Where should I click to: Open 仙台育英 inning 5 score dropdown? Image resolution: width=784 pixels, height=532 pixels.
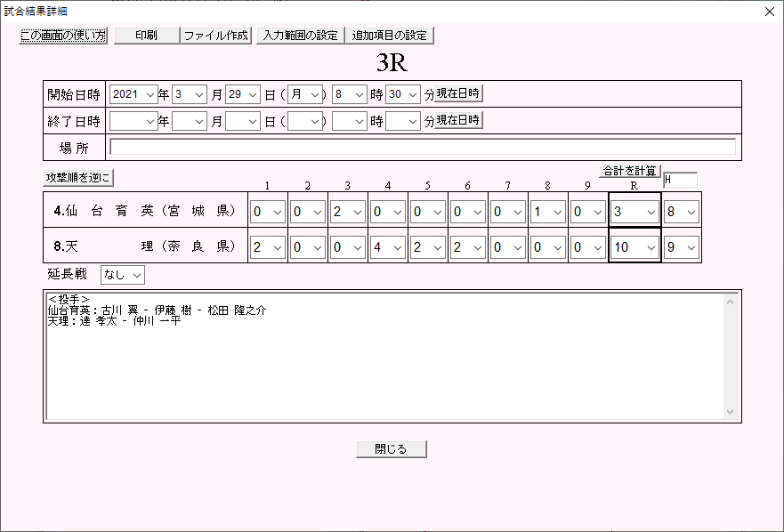click(427, 212)
